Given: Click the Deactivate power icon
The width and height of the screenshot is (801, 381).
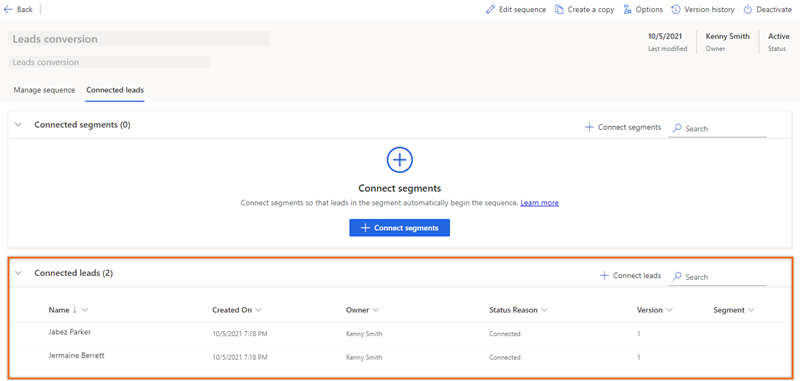Looking at the screenshot, I should pos(747,9).
